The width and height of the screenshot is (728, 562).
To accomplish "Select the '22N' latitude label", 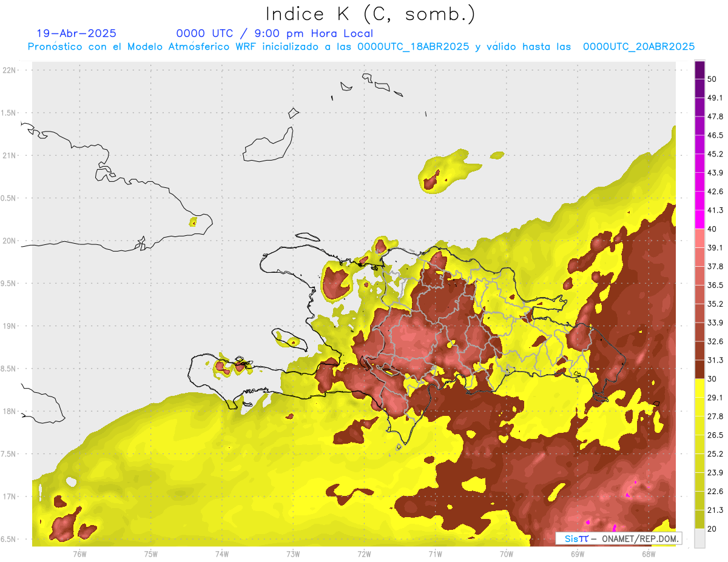I will tap(10, 70).
